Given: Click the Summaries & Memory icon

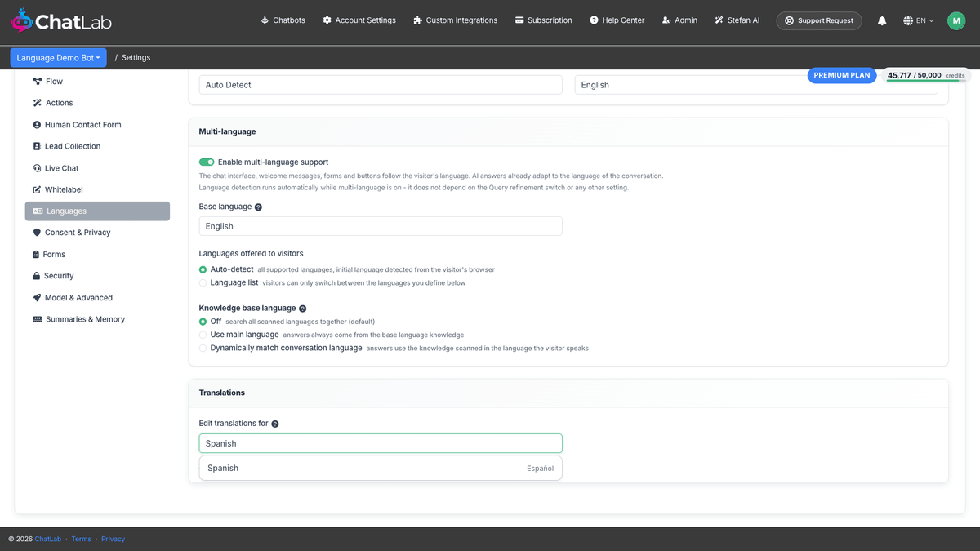Looking at the screenshot, I should [37, 319].
